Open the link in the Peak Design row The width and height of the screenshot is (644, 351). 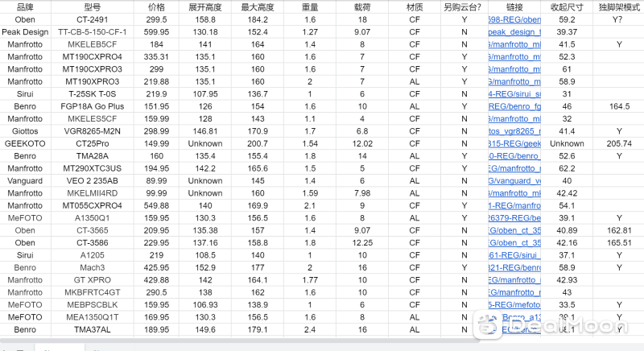click(514, 32)
